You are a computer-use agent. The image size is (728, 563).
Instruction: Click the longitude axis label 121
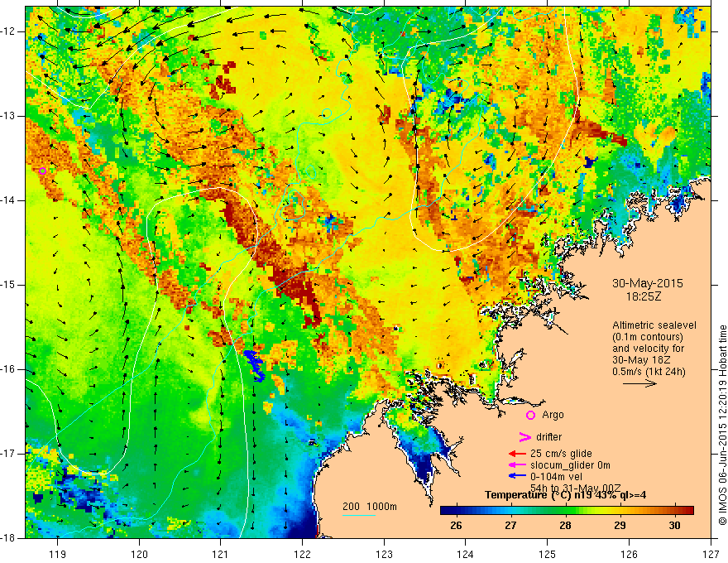[221, 554]
